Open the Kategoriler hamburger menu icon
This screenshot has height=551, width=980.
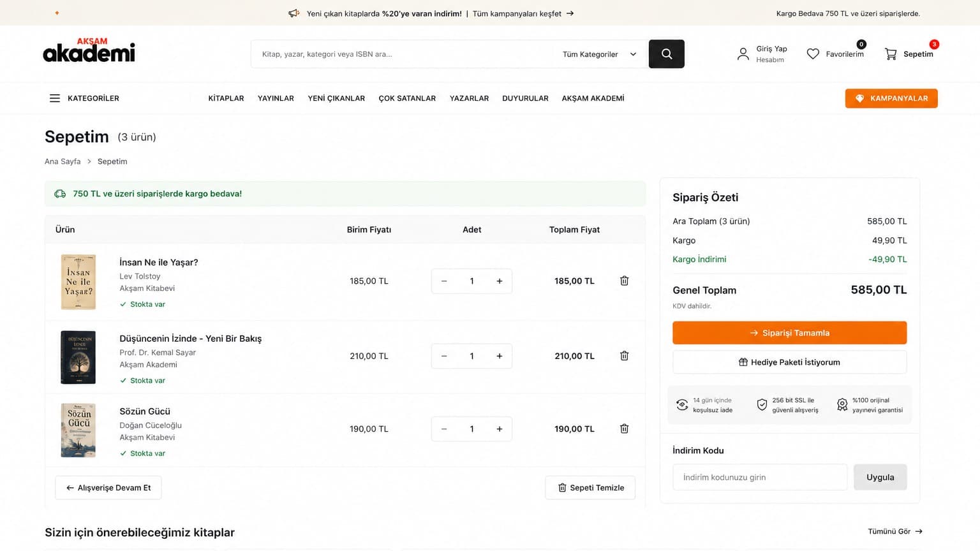(55, 98)
